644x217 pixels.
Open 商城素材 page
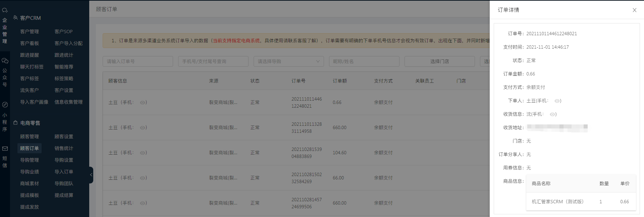(30, 183)
